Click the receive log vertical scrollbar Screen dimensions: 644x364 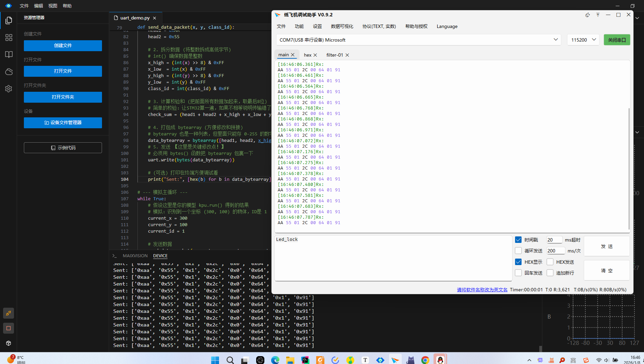pos(629,169)
